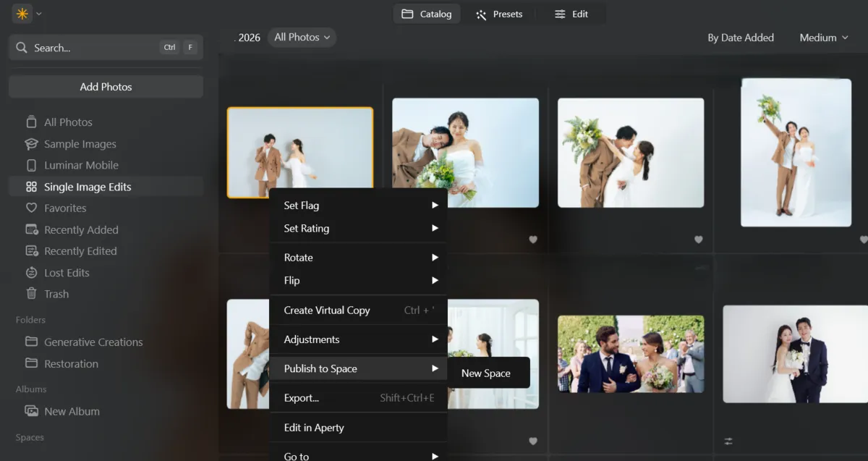The width and height of the screenshot is (868, 461).
Task: Open the Medium thumbnail size dropdown
Action: point(822,37)
